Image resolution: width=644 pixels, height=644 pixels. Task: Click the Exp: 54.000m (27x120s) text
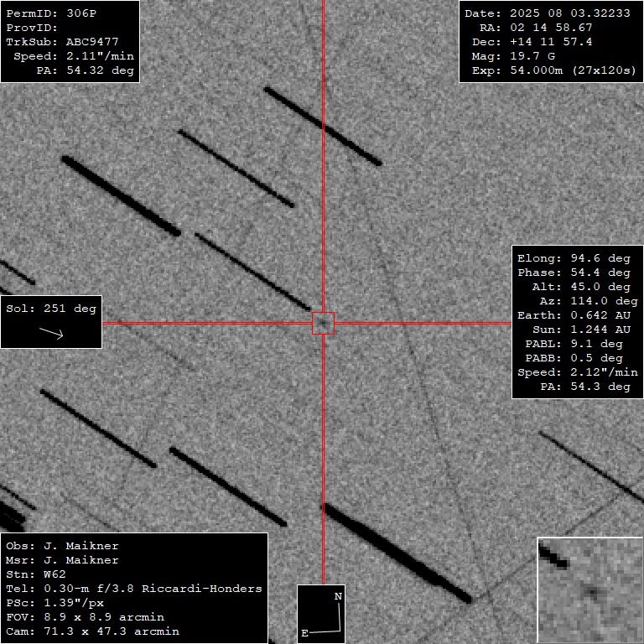click(554, 70)
